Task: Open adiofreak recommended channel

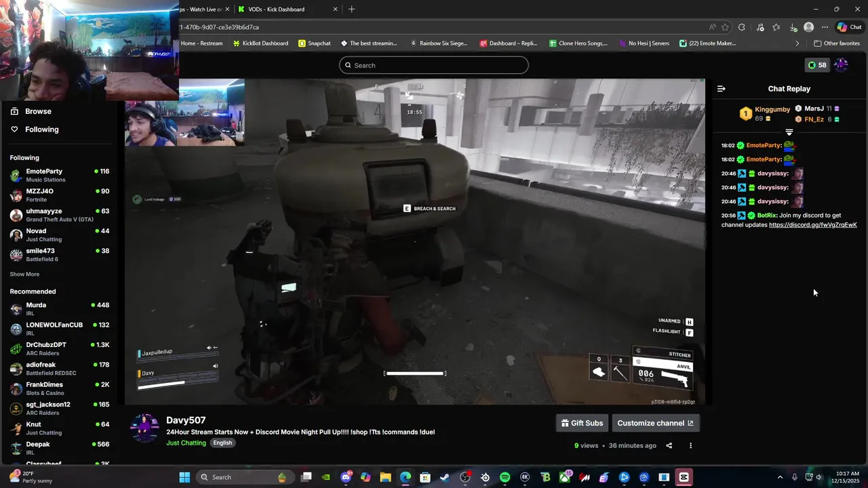Action: click(x=60, y=369)
